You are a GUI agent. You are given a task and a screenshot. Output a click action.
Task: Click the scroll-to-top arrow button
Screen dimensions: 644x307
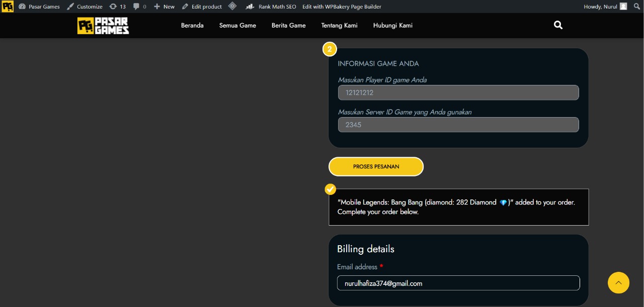pyautogui.click(x=618, y=282)
